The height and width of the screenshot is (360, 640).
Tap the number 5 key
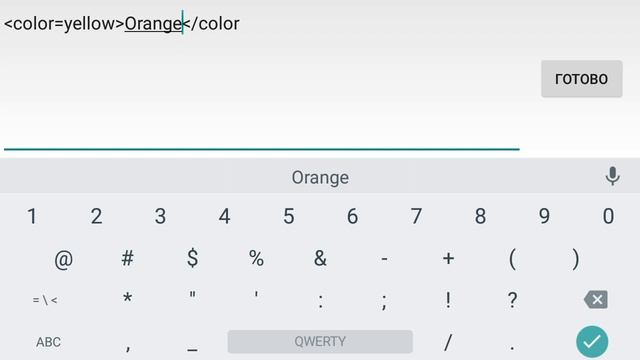point(289,216)
